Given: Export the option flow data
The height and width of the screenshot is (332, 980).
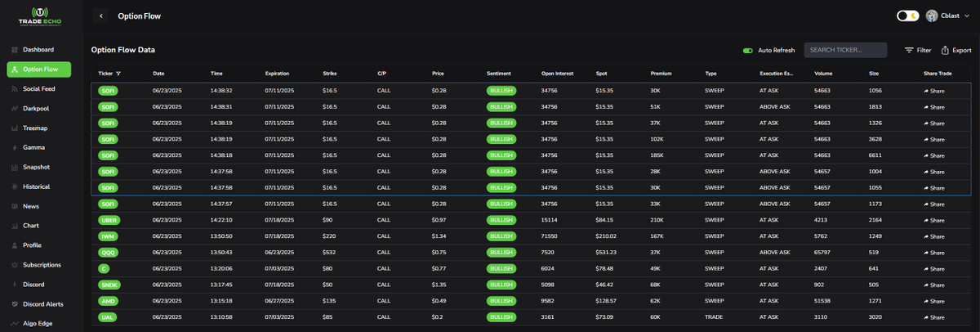Looking at the screenshot, I should pyautogui.click(x=956, y=50).
